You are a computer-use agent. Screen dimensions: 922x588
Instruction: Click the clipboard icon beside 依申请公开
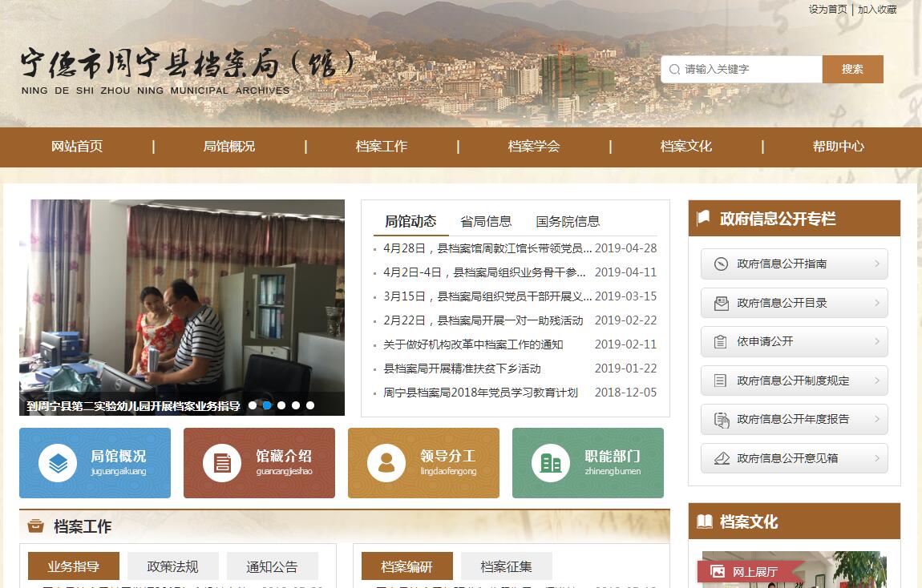click(721, 342)
